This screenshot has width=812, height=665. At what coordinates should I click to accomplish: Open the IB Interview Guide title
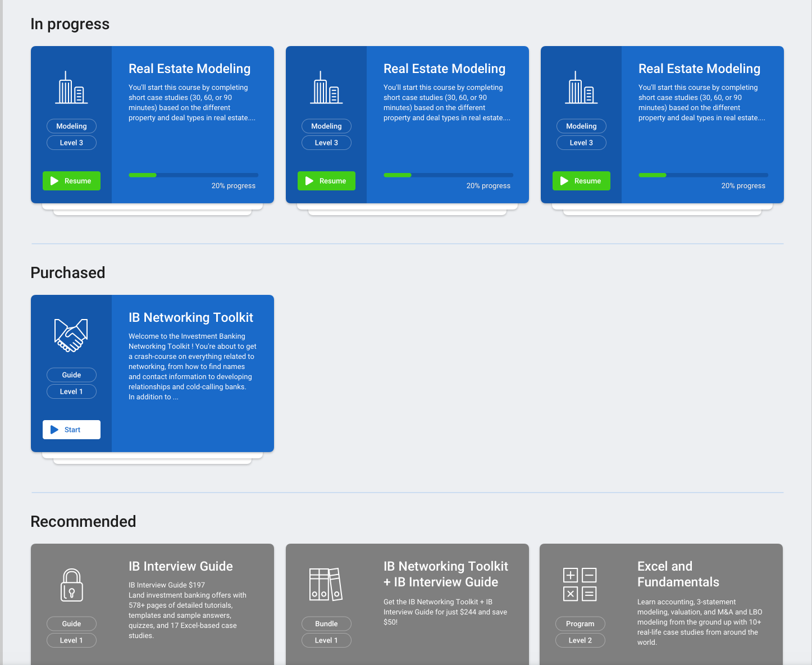[x=181, y=566]
